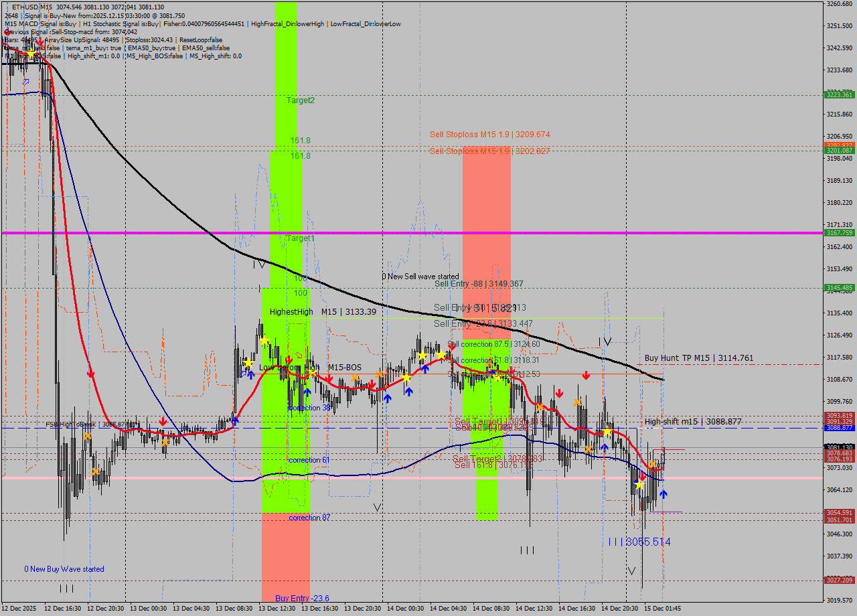Select the yellow star near the Sell Entry 3133.447 label
Viewport: 857px width, 616px height.
click(441, 355)
